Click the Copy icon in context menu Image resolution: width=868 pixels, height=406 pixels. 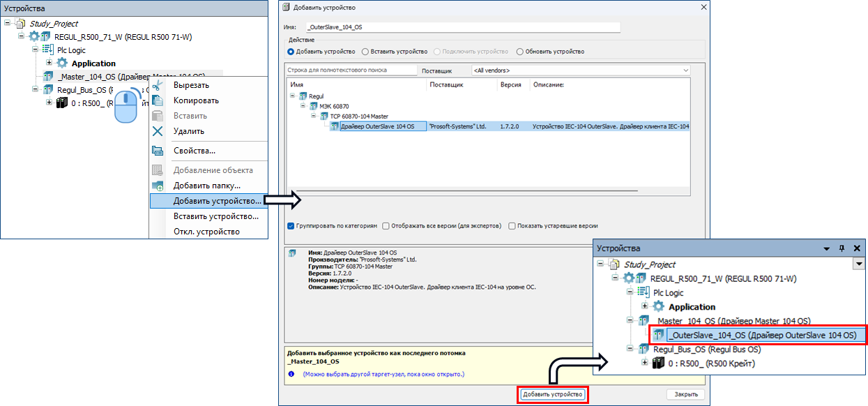158,100
